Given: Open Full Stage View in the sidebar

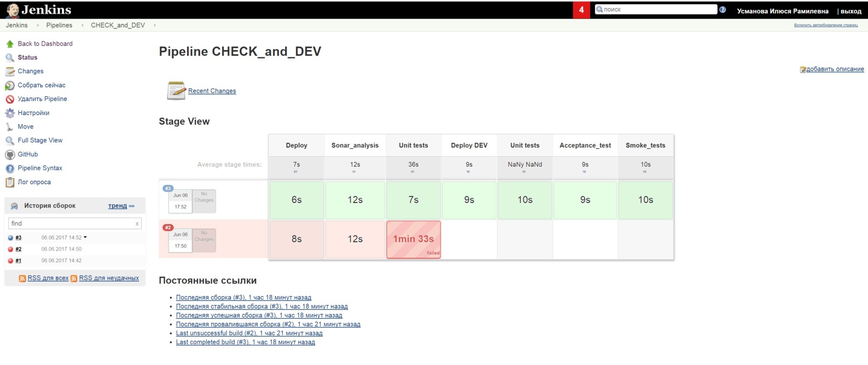Looking at the screenshot, I should tap(40, 140).
